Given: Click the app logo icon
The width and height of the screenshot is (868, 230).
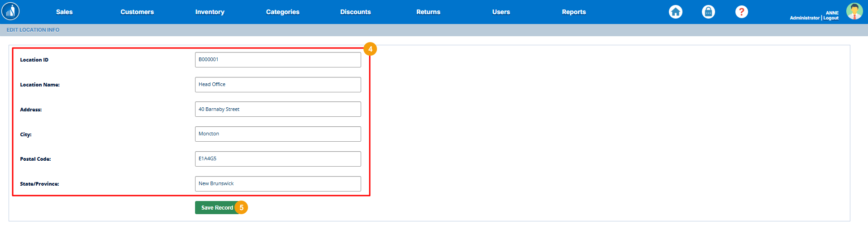Looking at the screenshot, I should 11,11.
